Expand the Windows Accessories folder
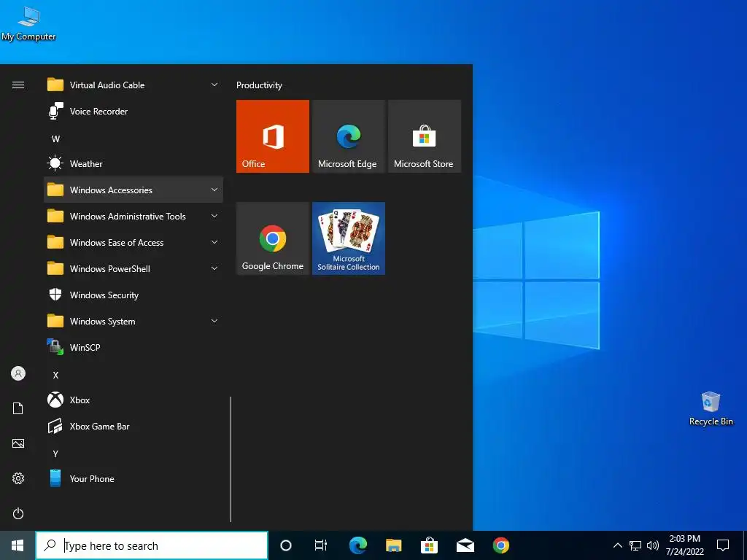 pyautogui.click(x=133, y=190)
